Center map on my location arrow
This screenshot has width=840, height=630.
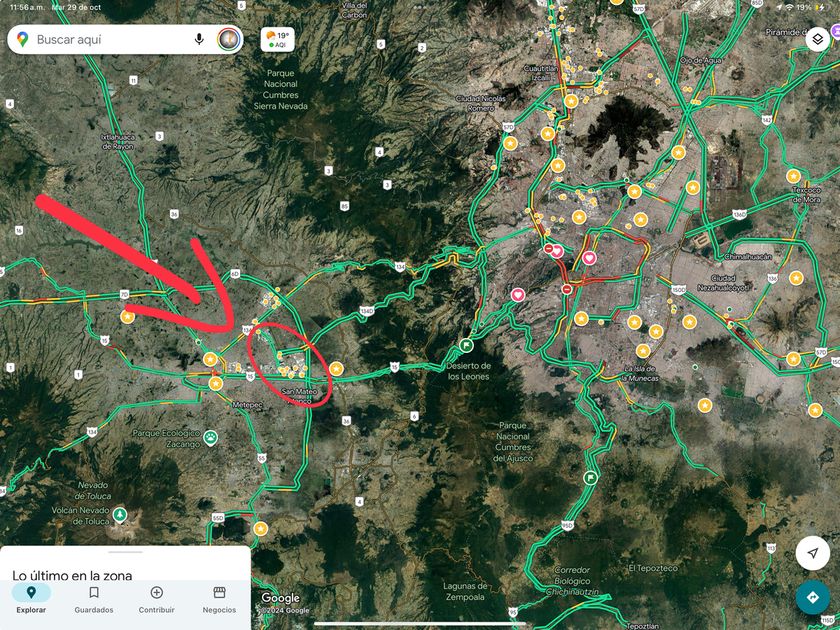[813, 553]
